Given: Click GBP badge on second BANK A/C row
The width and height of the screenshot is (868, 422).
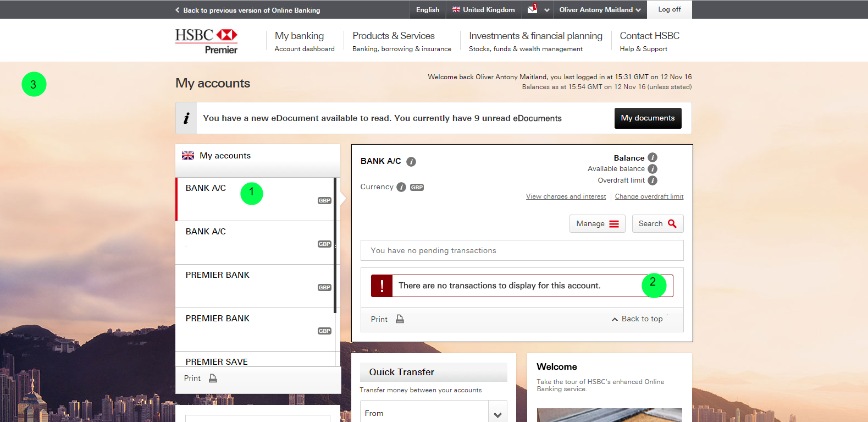Looking at the screenshot, I should point(324,244).
